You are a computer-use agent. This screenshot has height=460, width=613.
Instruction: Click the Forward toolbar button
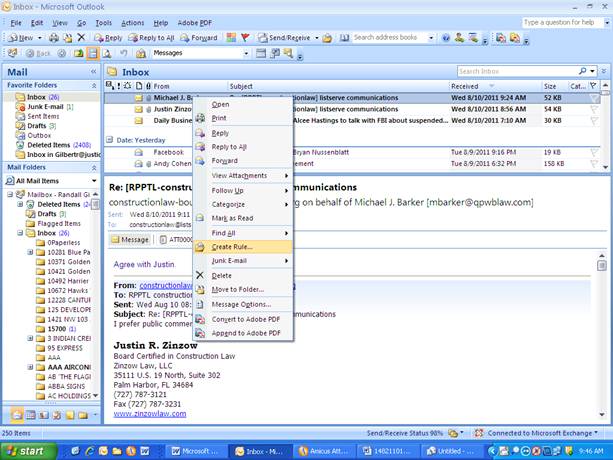[199, 38]
